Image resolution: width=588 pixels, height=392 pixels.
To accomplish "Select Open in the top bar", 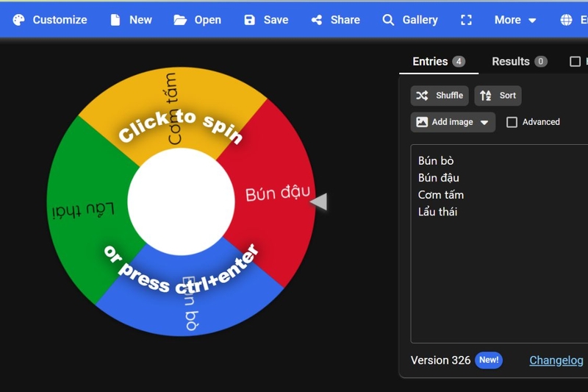I will click(197, 20).
